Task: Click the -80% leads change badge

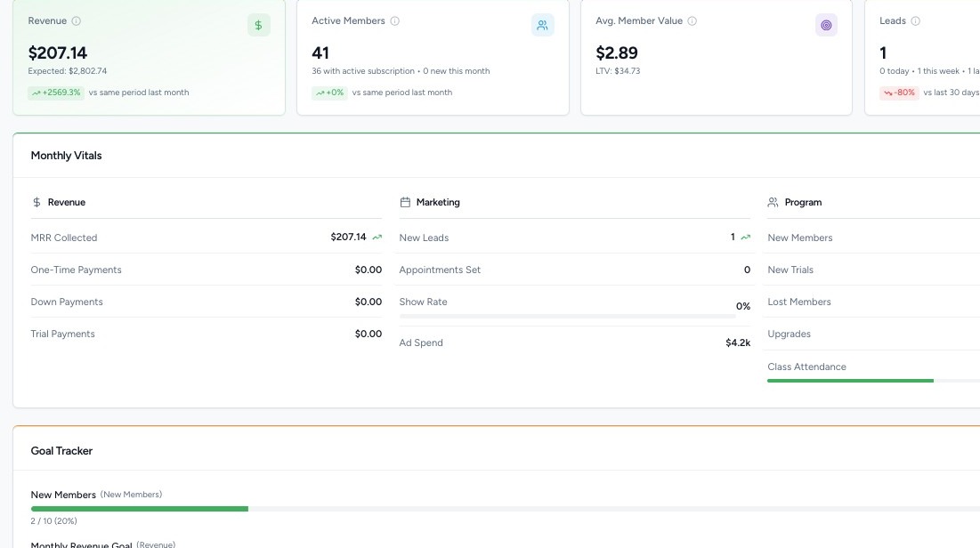Action: pos(899,93)
